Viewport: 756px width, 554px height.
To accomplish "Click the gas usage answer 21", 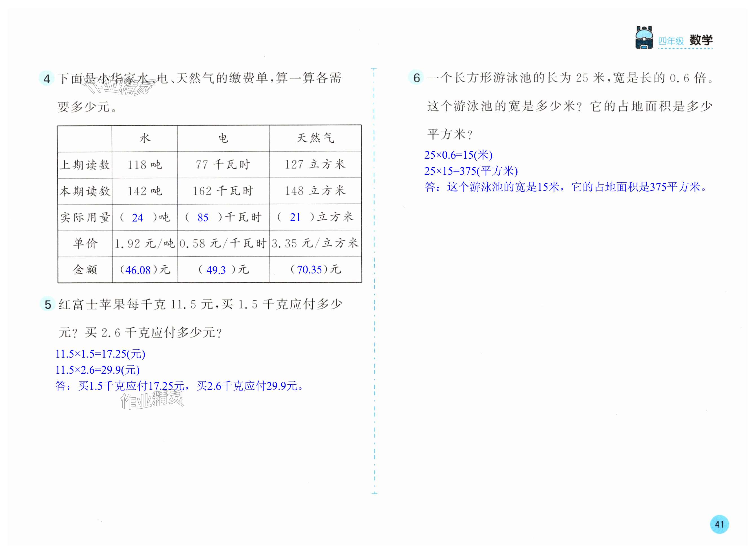I will tap(295, 217).
